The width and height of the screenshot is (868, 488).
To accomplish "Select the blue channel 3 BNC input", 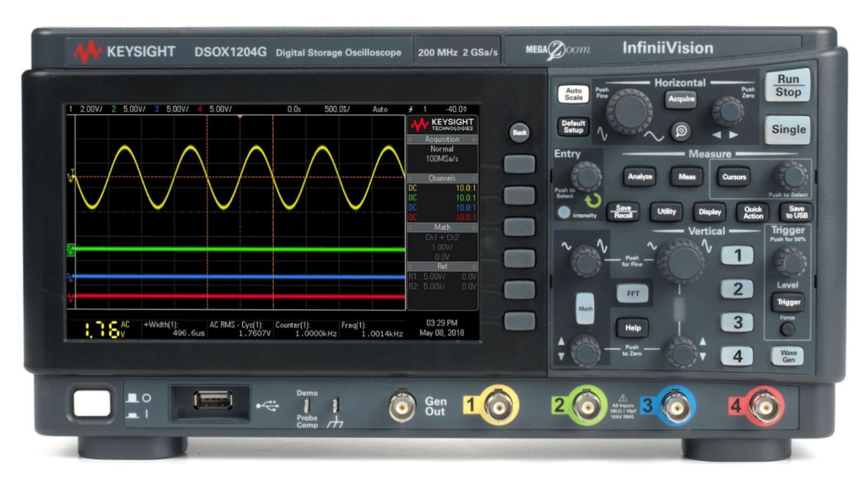I will pyautogui.click(x=675, y=405).
